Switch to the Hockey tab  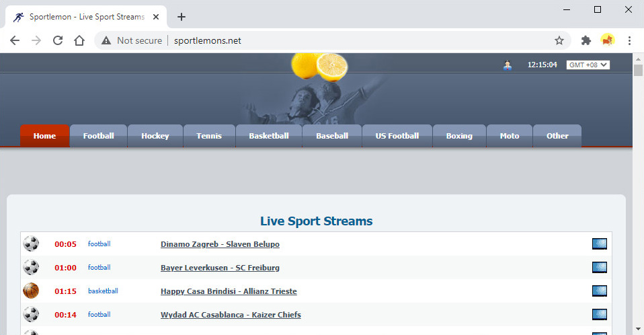(155, 136)
